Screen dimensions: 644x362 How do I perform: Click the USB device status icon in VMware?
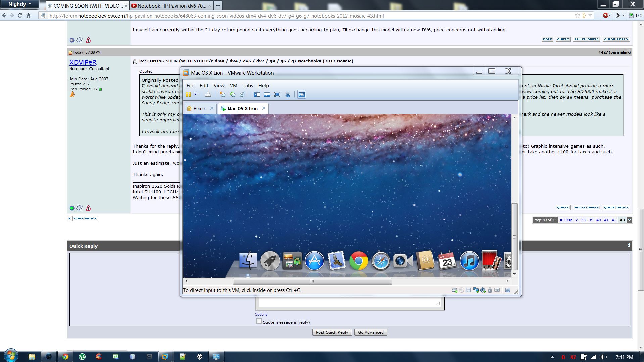point(490,290)
